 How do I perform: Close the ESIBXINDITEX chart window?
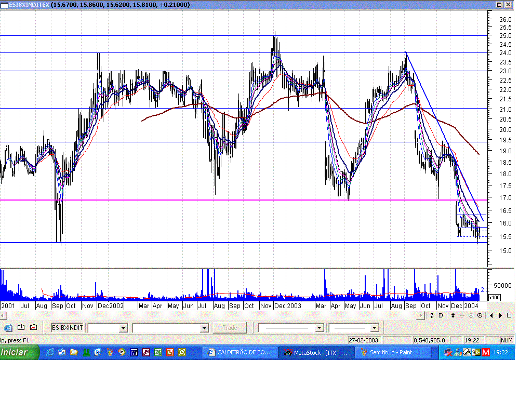coord(508,4)
